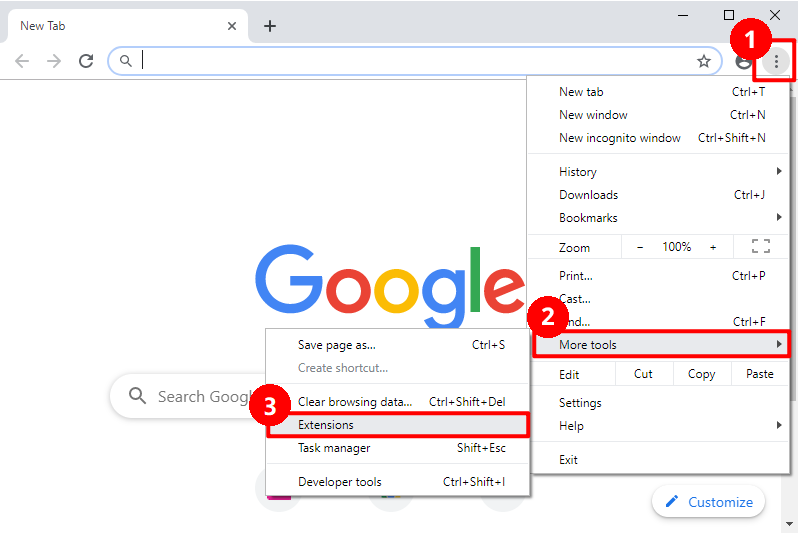798x533 pixels.
Task: Select Extensions from the submenu
Action: 397,425
